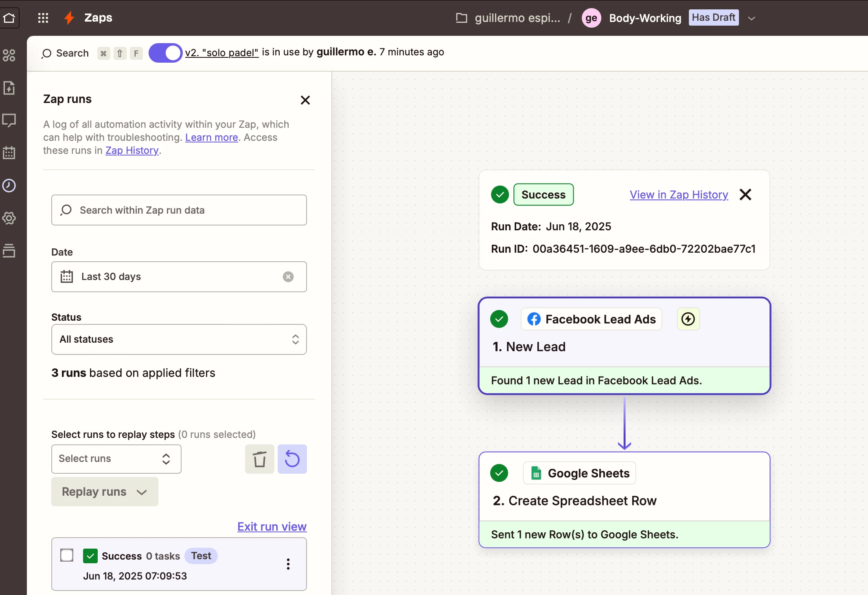
Task: Check the Success run checkbox
Action: (x=67, y=556)
